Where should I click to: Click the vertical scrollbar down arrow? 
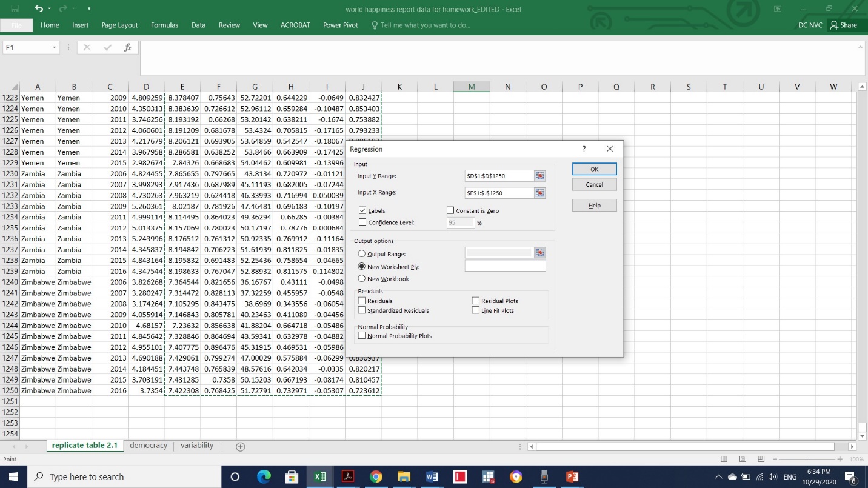(x=863, y=436)
